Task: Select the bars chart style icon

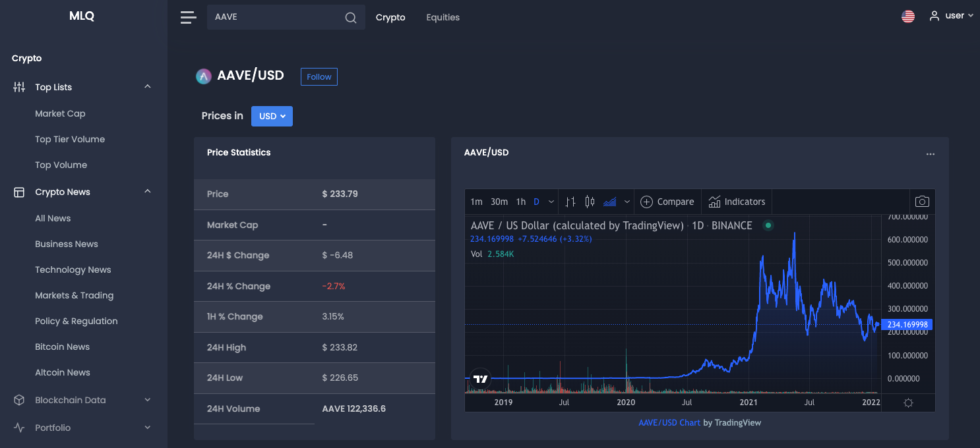Action: tap(570, 202)
